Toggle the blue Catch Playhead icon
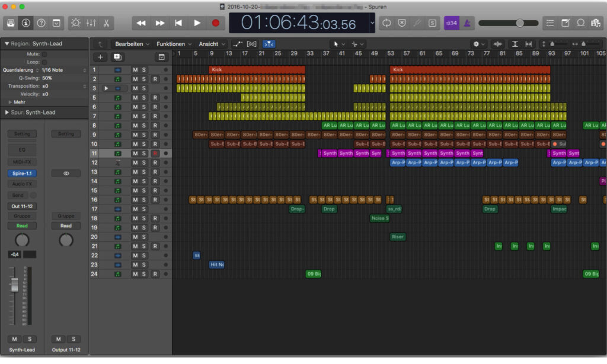Viewport: 607px width, 364px height. pos(269,44)
